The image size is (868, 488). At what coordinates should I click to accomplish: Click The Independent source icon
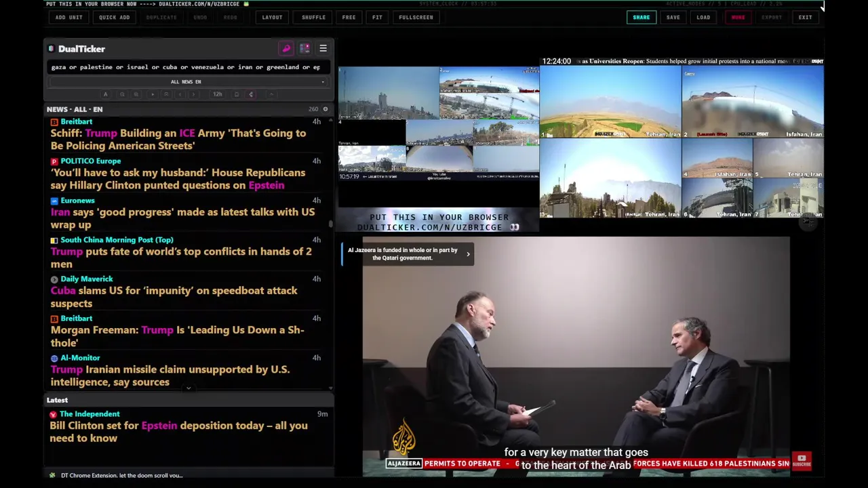click(53, 414)
